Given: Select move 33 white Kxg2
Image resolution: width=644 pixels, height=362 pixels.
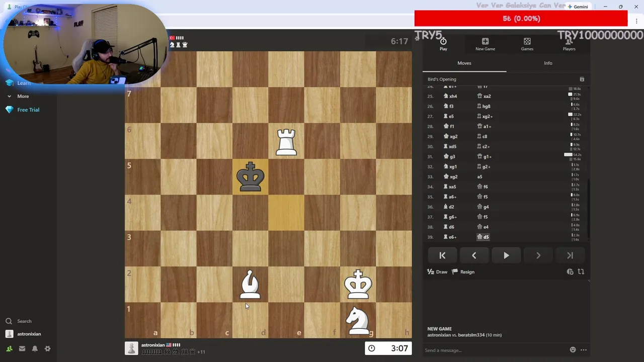Looking at the screenshot, I should tap(450, 176).
